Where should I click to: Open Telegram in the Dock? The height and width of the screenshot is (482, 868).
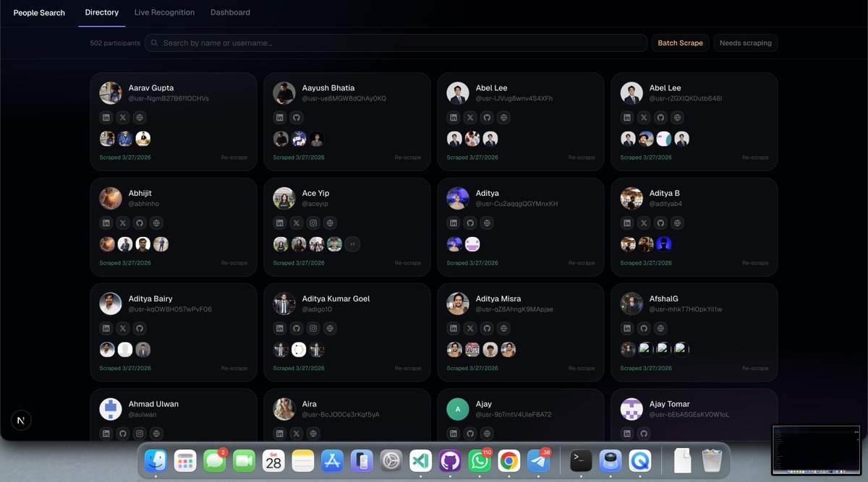click(537, 460)
